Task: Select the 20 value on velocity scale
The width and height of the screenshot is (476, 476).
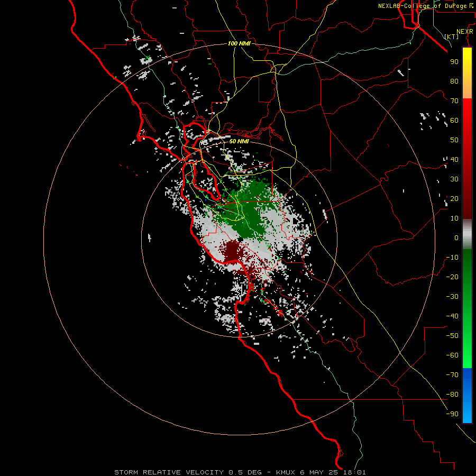Action: tap(454, 198)
